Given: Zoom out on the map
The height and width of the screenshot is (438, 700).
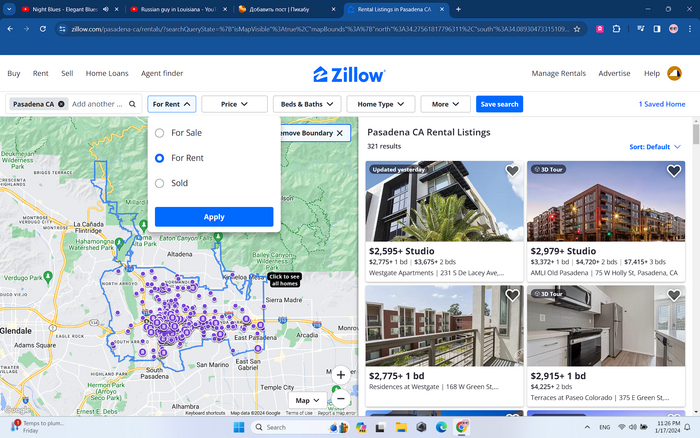Looking at the screenshot, I should [x=341, y=398].
